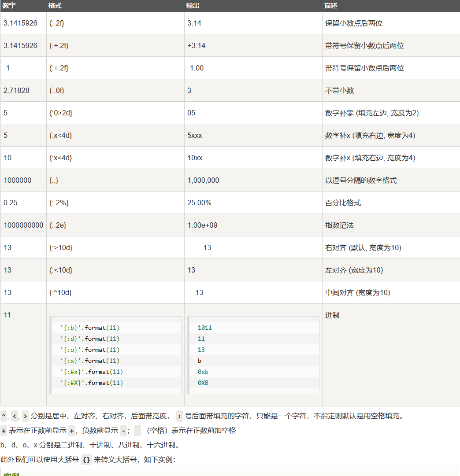
Task: Click the {} inline code below table
Action: pos(86,460)
